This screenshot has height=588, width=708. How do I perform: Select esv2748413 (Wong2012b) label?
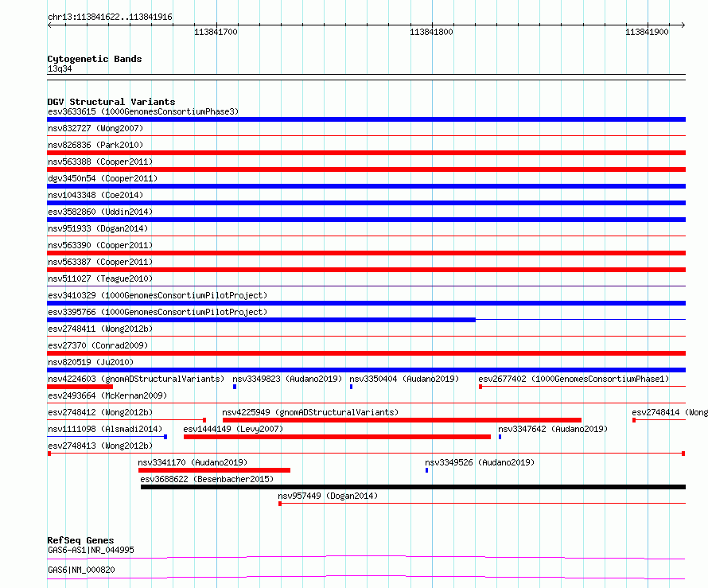(x=100, y=446)
